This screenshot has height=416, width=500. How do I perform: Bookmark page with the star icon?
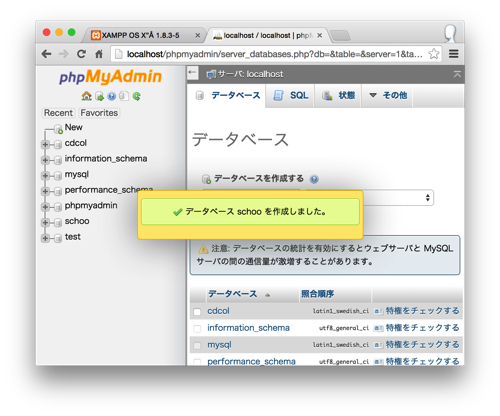click(434, 54)
